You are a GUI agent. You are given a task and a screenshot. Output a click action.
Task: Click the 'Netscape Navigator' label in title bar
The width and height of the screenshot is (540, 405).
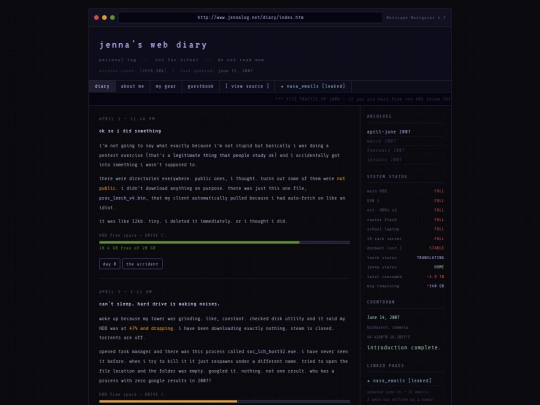pos(416,18)
